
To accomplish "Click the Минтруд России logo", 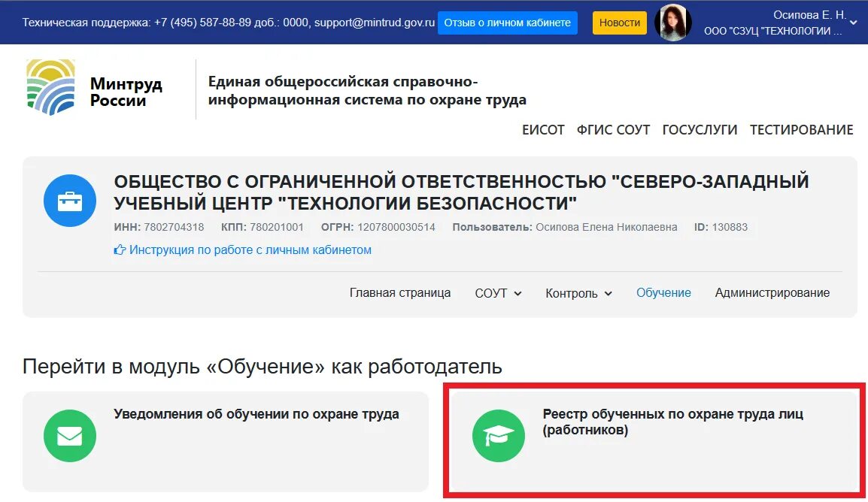I will pos(95,87).
